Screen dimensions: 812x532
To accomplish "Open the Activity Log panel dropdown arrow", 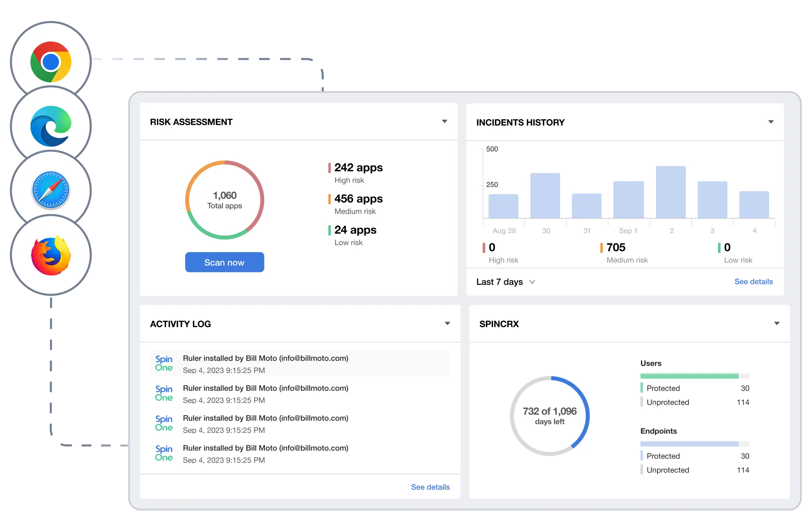I will tap(447, 324).
